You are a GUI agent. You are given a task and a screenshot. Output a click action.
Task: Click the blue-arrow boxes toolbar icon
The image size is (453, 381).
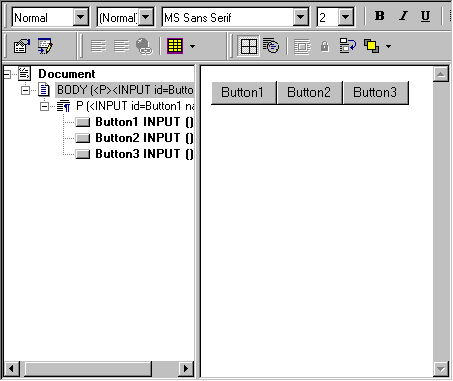pyautogui.click(x=348, y=46)
